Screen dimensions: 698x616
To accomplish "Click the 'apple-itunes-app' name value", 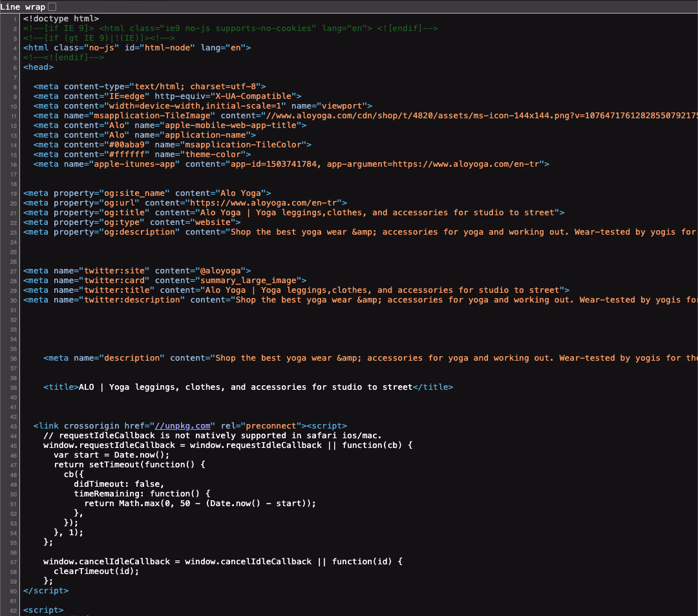I will [134, 164].
